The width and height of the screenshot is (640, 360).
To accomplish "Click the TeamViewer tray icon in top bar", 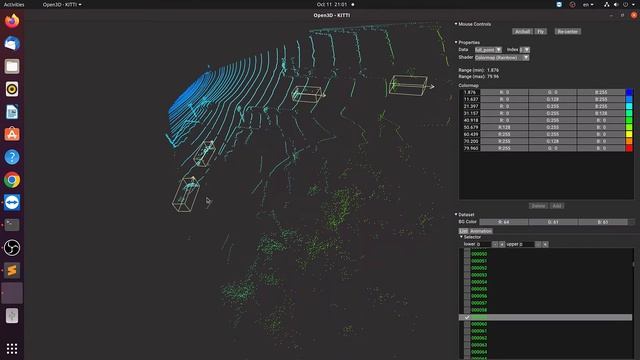I will tap(559, 4).
